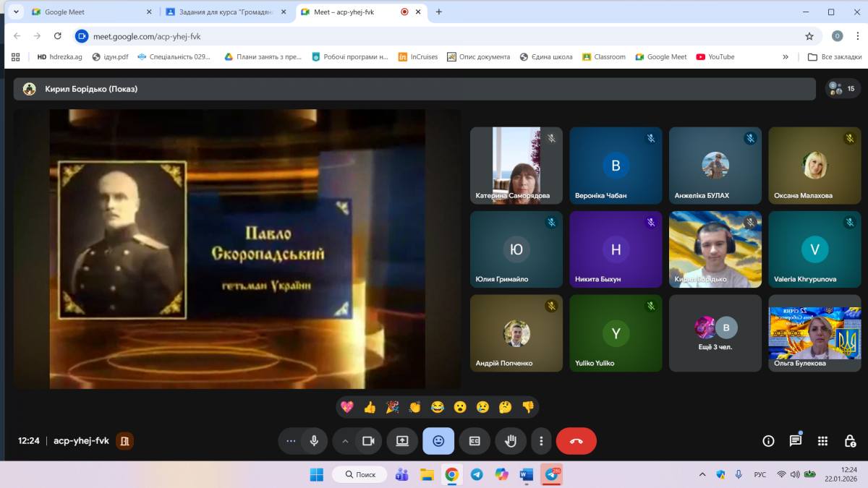Viewport: 868px width, 488px height.
Task: Send the laughing emoji reaction
Action: pyautogui.click(x=437, y=407)
